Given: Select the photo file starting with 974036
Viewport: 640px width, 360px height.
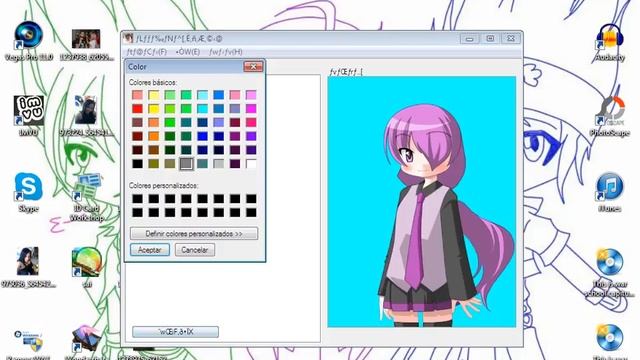Looking at the screenshot, I should 28,267.
